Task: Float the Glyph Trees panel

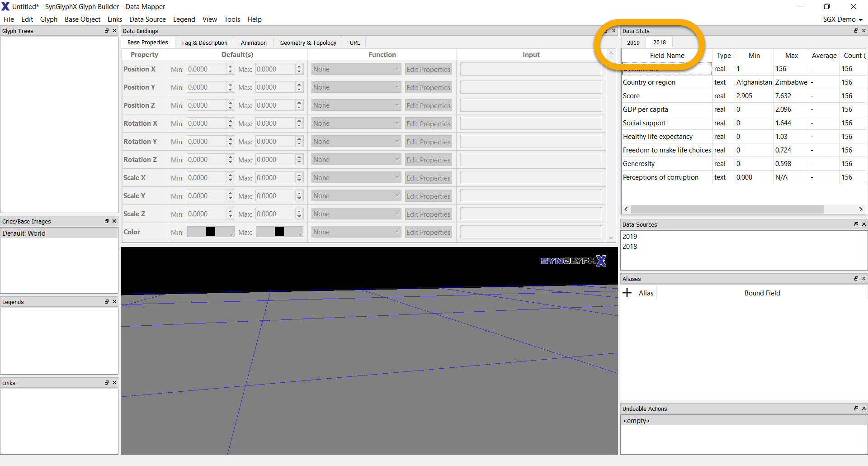Action: click(x=107, y=31)
